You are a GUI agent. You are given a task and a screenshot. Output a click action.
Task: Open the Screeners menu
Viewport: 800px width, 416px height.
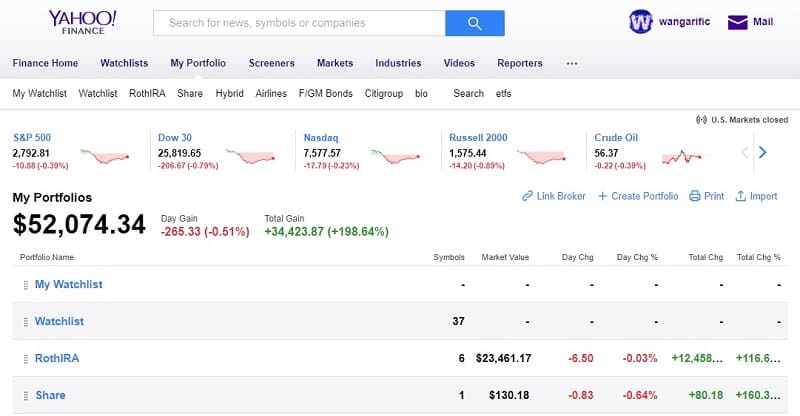pos(271,63)
